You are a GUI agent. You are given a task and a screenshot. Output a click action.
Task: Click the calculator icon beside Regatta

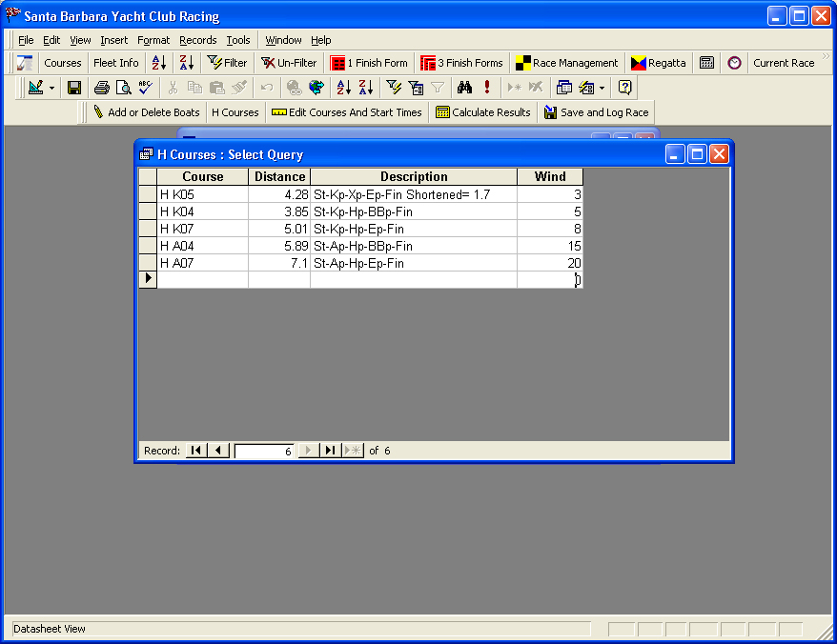[x=706, y=63]
